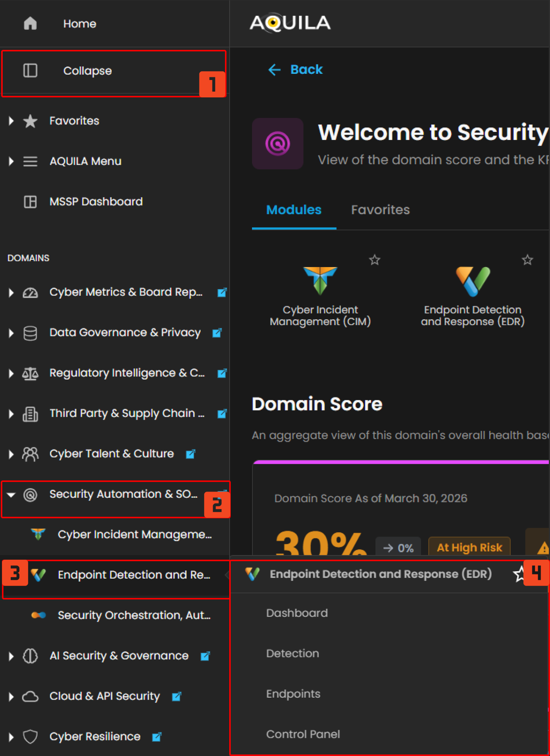This screenshot has width=550, height=756.
Task: Switch to the Favorites tab next to Modules
Action: pyautogui.click(x=380, y=210)
